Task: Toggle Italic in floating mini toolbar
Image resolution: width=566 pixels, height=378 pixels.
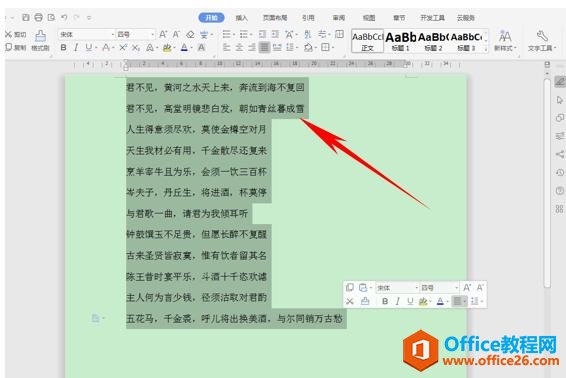Action: tap(397, 301)
